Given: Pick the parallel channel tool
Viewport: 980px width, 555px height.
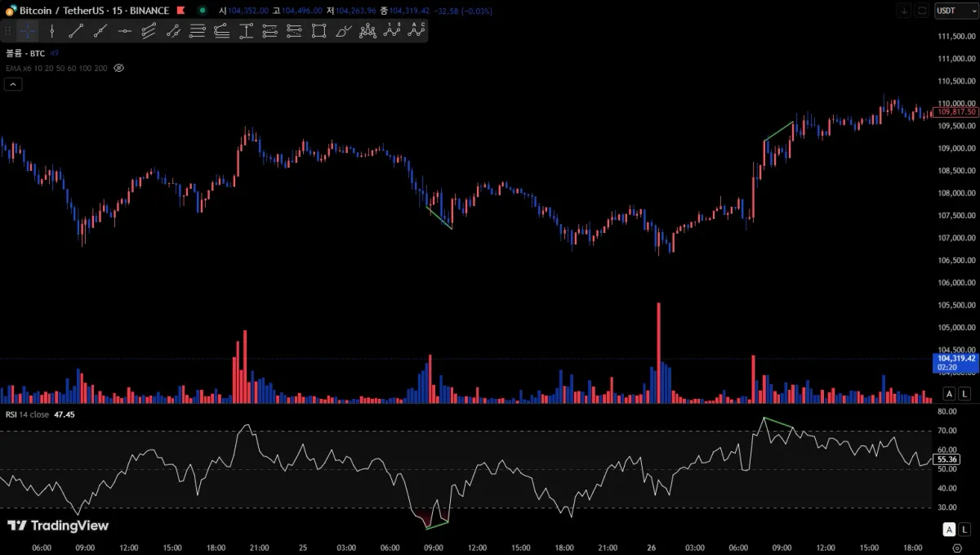Looking at the screenshot, I should coord(149,31).
